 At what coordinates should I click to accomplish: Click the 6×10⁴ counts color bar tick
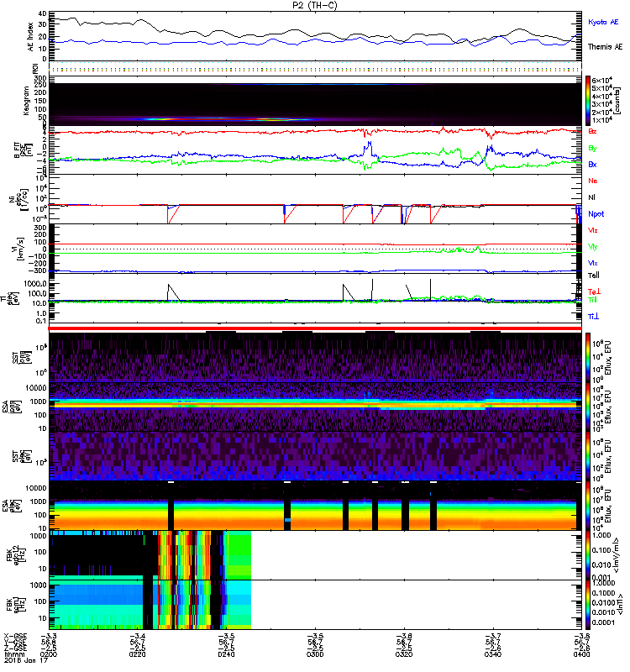(x=601, y=81)
